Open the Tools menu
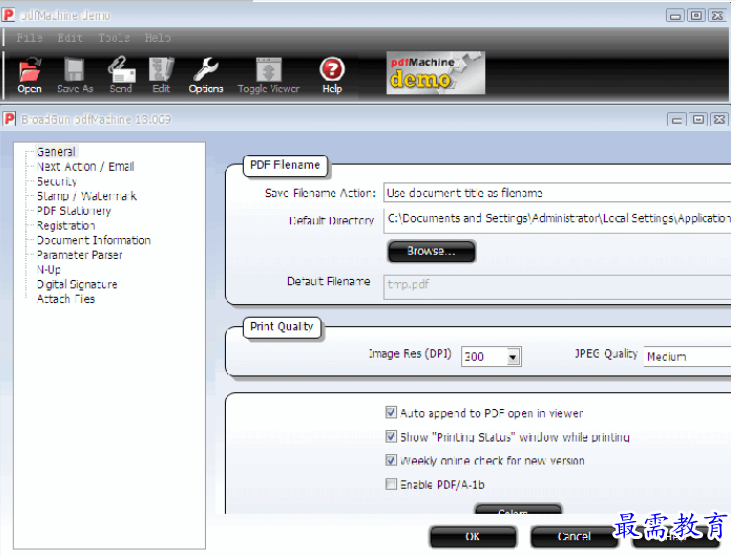Screen dimensions: 736x557 click(x=114, y=38)
